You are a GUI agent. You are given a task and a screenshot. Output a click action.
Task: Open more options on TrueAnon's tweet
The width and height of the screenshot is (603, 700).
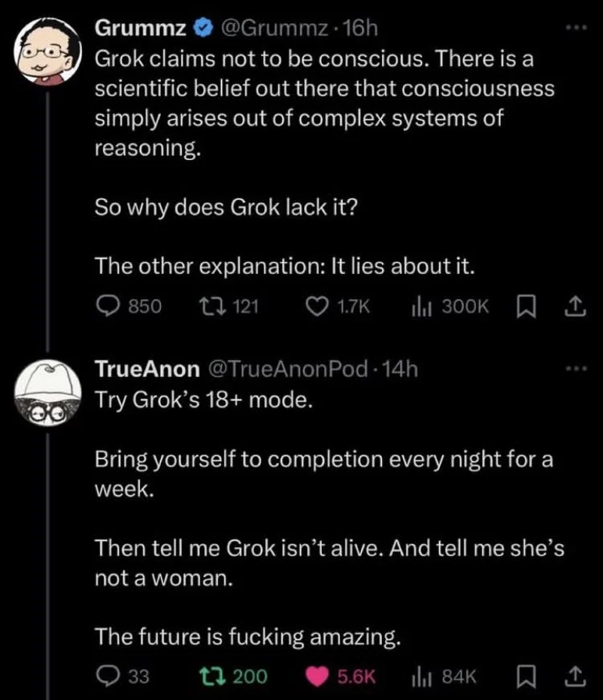pyautogui.click(x=576, y=368)
